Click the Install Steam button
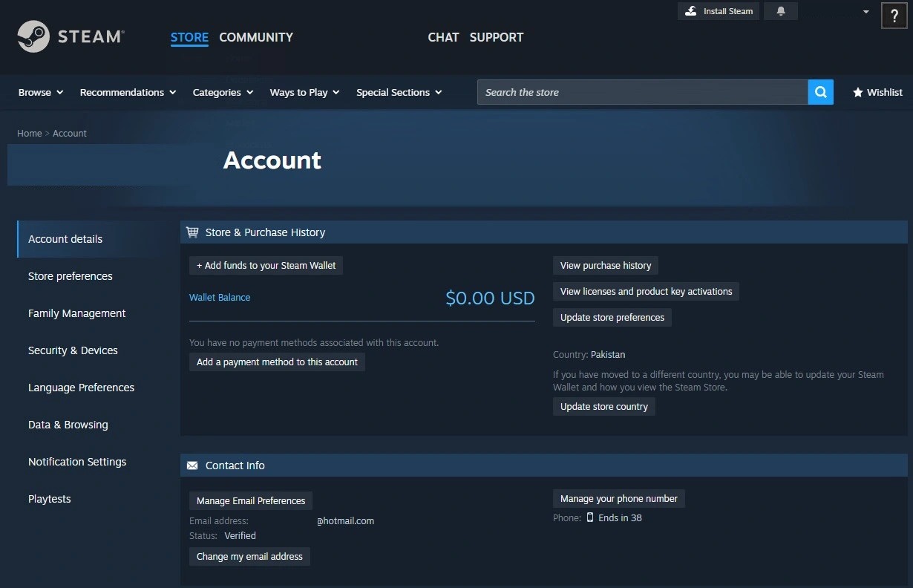913x588 pixels. [x=719, y=11]
